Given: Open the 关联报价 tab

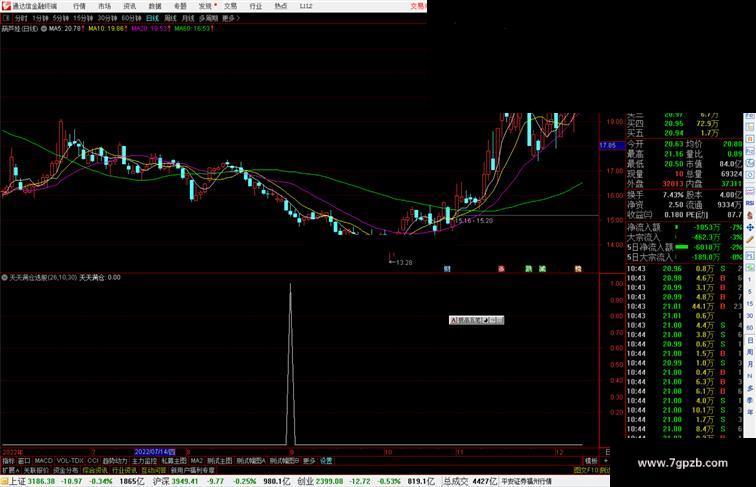Looking at the screenshot, I should point(36,470).
